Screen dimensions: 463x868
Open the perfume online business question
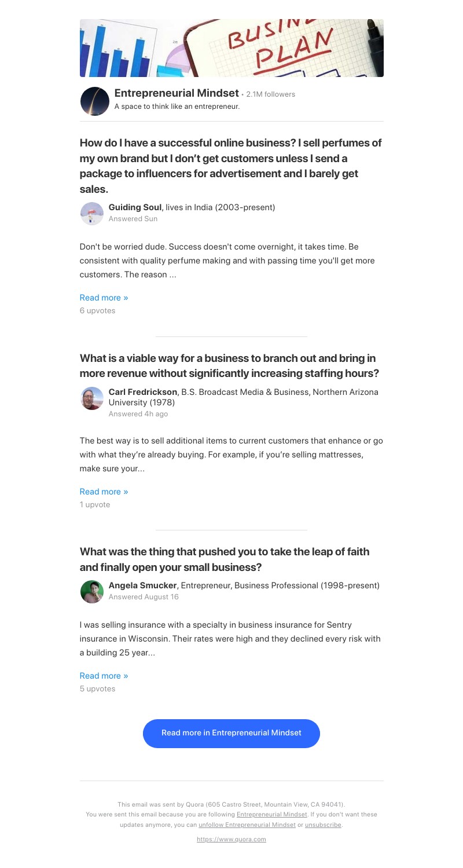[231, 166]
